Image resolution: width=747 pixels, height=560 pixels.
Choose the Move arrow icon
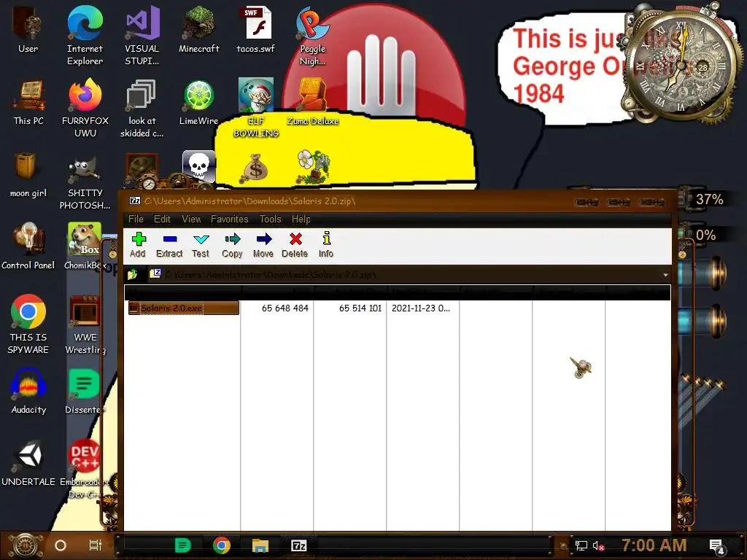pos(263,245)
